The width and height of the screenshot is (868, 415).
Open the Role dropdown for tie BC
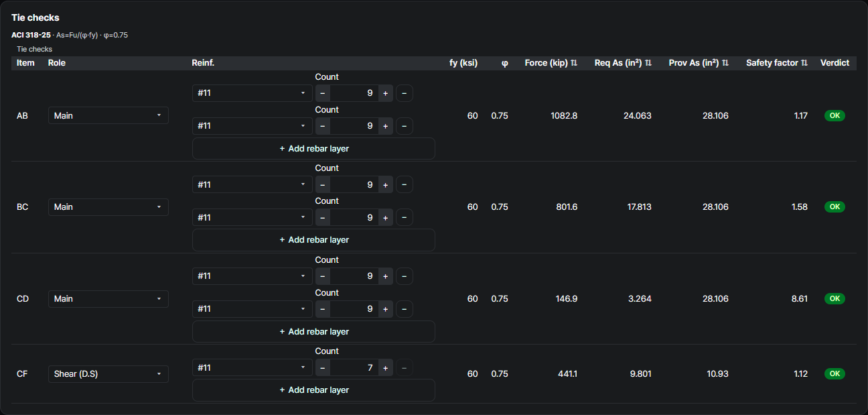108,207
